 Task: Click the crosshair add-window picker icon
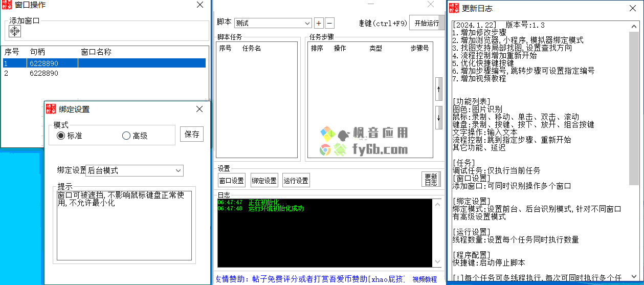[x=15, y=31]
